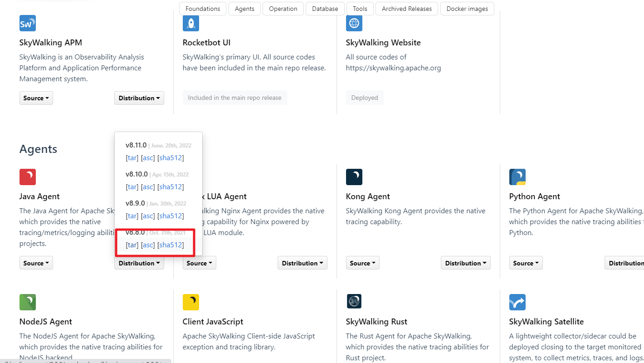This screenshot has height=363, width=644.
Task: Click the Python Agent icon
Action: point(517,177)
